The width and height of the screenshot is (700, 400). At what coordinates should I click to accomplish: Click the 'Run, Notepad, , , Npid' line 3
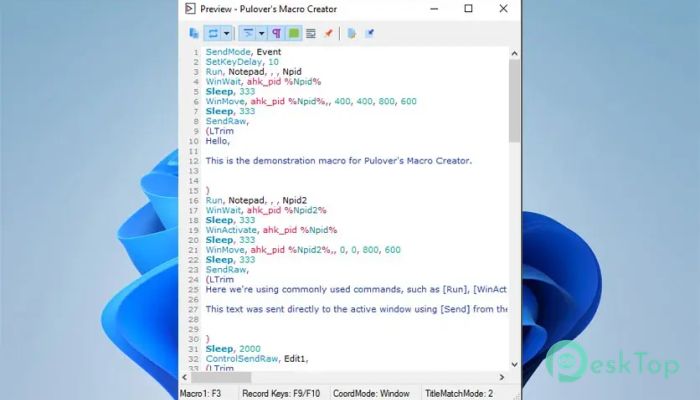click(x=254, y=71)
